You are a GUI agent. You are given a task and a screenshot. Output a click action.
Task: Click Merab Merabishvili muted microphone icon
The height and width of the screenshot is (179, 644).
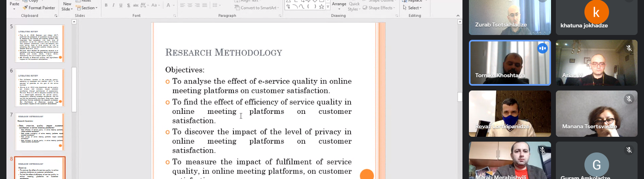(543, 150)
